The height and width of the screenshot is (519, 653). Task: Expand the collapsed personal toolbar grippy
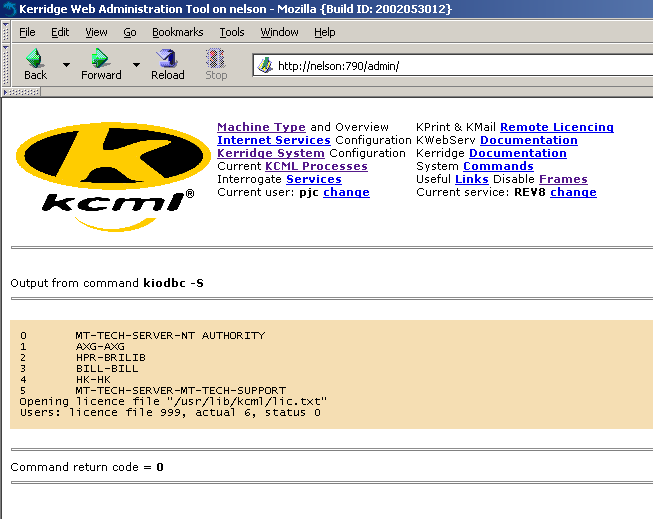tap(22, 92)
